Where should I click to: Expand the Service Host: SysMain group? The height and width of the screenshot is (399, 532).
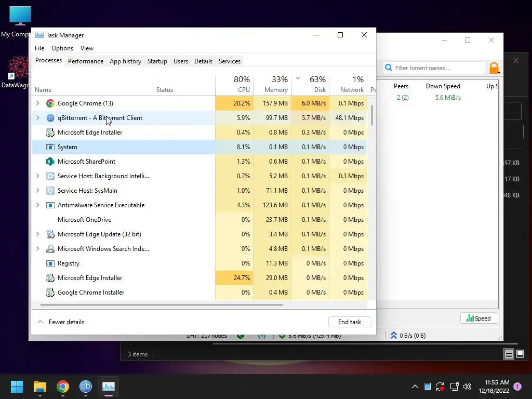[x=37, y=191]
